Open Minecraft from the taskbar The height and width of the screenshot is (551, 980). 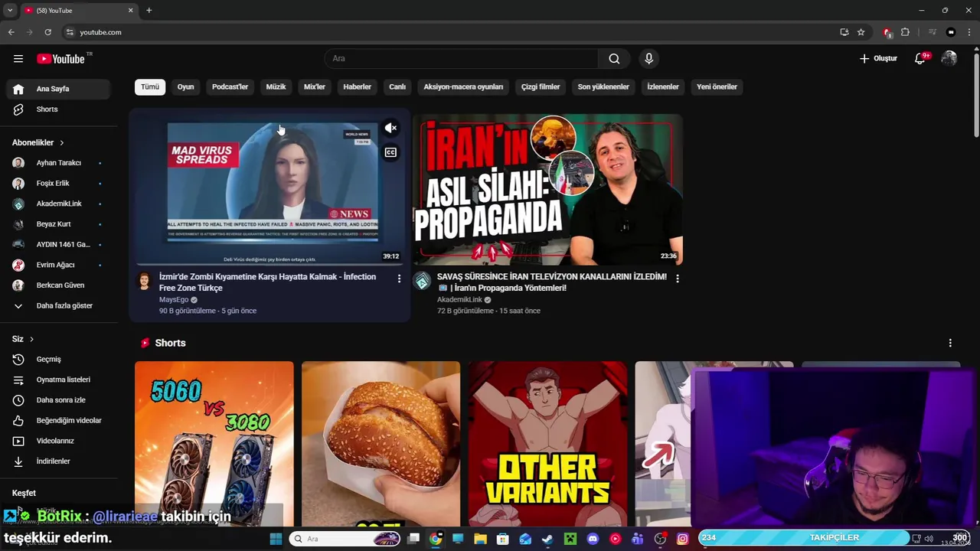click(570, 539)
